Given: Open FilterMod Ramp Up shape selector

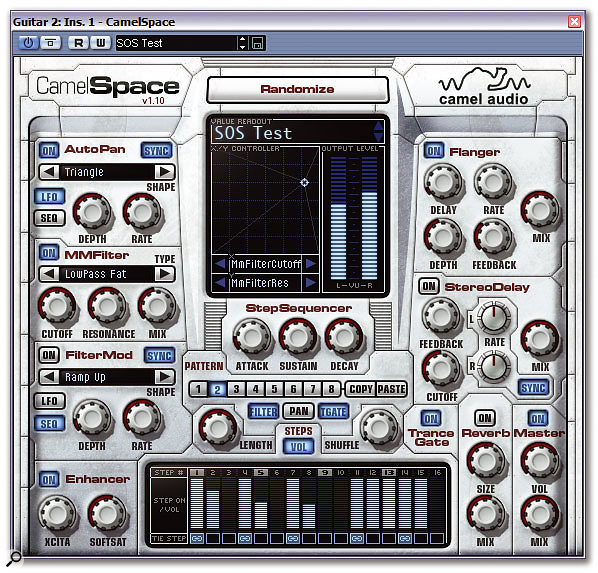Looking at the screenshot, I should coord(107,377).
